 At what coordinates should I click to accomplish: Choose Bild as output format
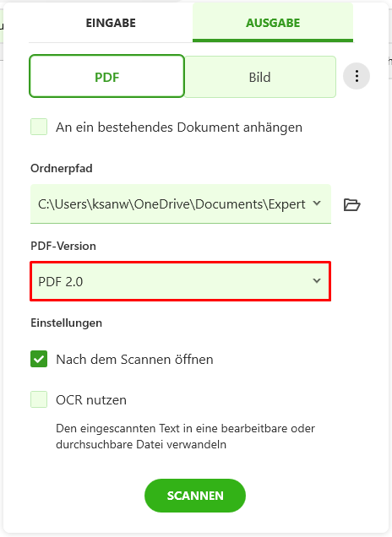(x=259, y=77)
